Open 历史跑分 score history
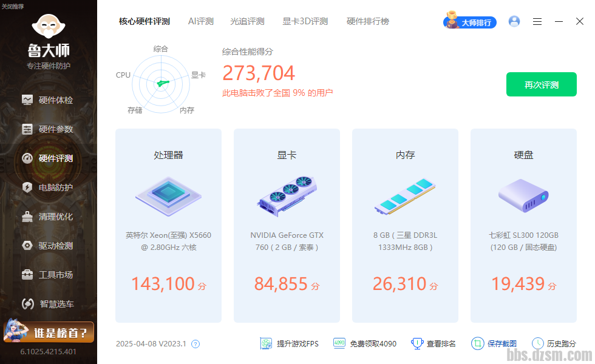The width and height of the screenshot is (595, 364). tap(554, 343)
